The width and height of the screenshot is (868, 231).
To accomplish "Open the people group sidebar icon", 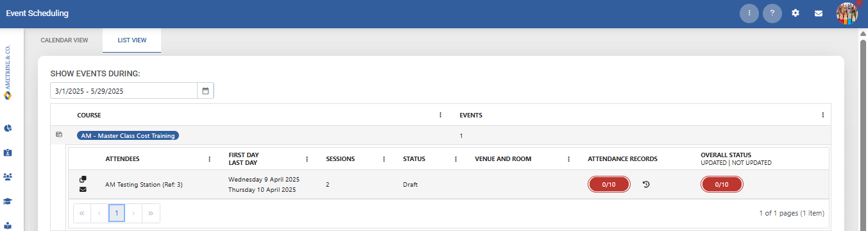I will [x=8, y=176].
